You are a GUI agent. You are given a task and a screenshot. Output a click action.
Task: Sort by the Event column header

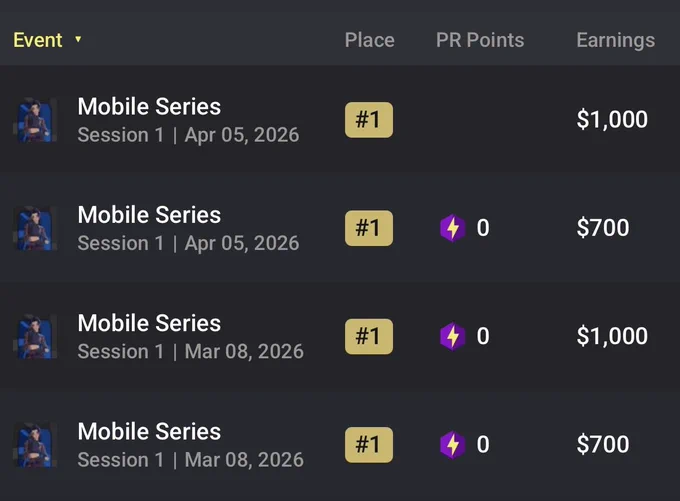(38, 40)
